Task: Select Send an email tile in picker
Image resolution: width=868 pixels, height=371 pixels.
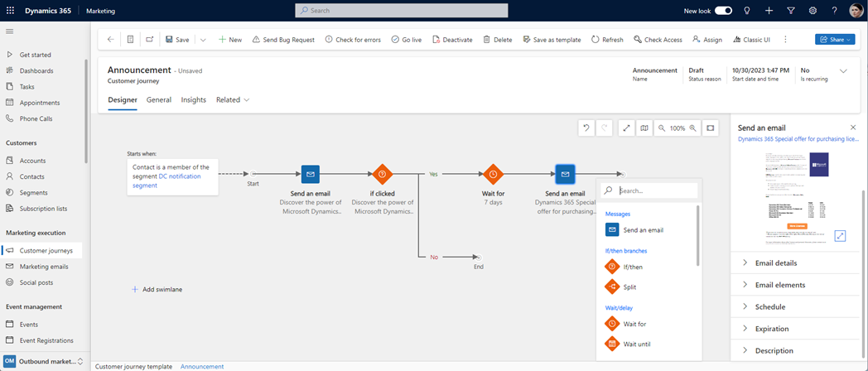Action: [634, 229]
